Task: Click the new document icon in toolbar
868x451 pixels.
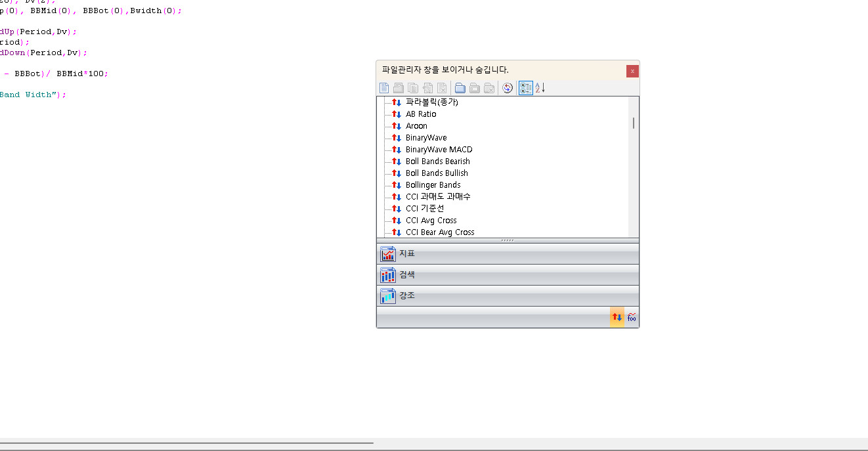Action: click(385, 88)
